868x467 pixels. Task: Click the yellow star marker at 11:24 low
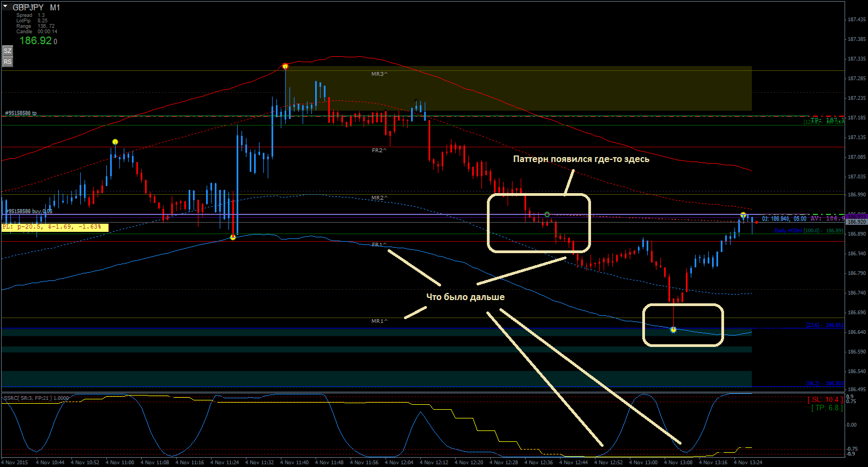[x=233, y=237]
